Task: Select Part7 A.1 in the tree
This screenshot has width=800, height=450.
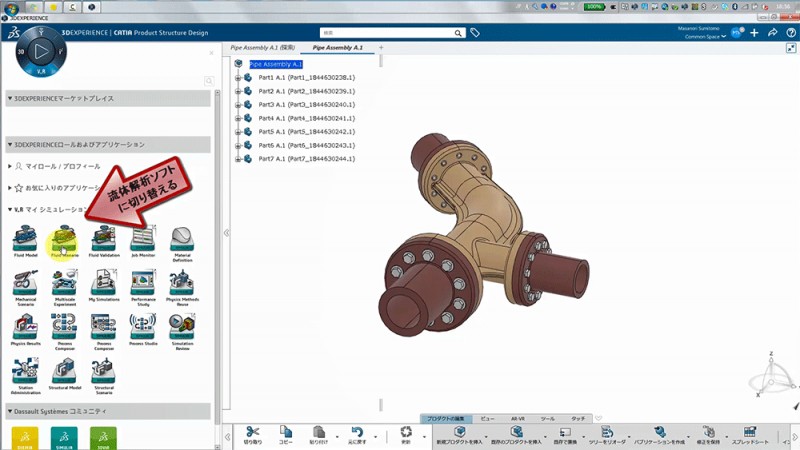Action: coord(306,159)
